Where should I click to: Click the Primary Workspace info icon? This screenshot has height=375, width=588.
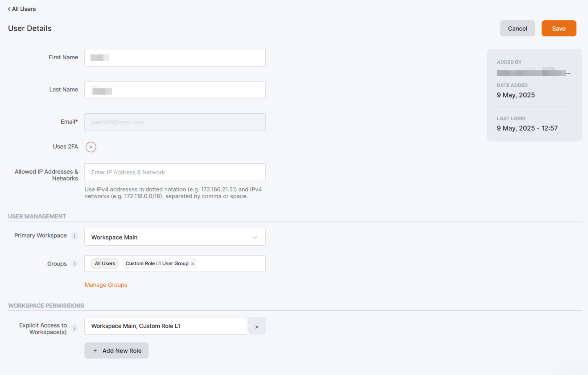coord(75,236)
